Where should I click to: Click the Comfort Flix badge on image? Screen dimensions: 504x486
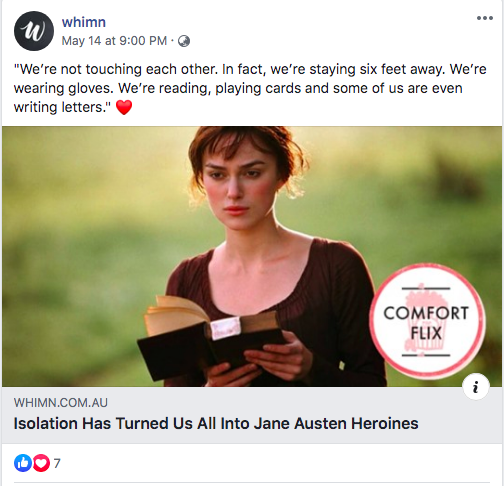click(427, 321)
